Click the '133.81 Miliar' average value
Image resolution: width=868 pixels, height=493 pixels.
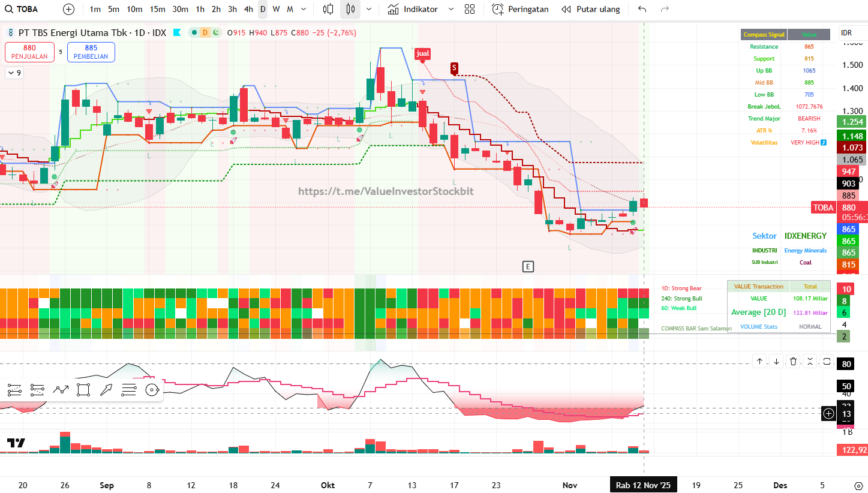(x=810, y=312)
